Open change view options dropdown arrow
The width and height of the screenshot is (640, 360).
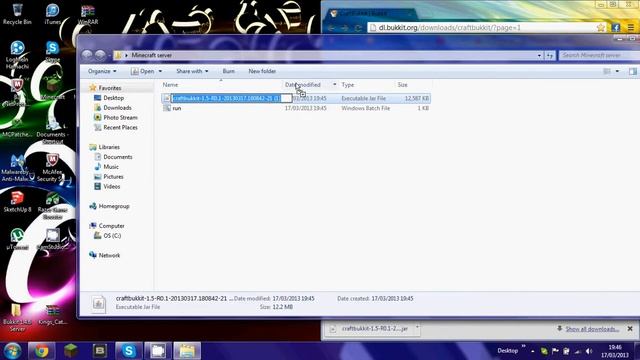click(x=617, y=71)
